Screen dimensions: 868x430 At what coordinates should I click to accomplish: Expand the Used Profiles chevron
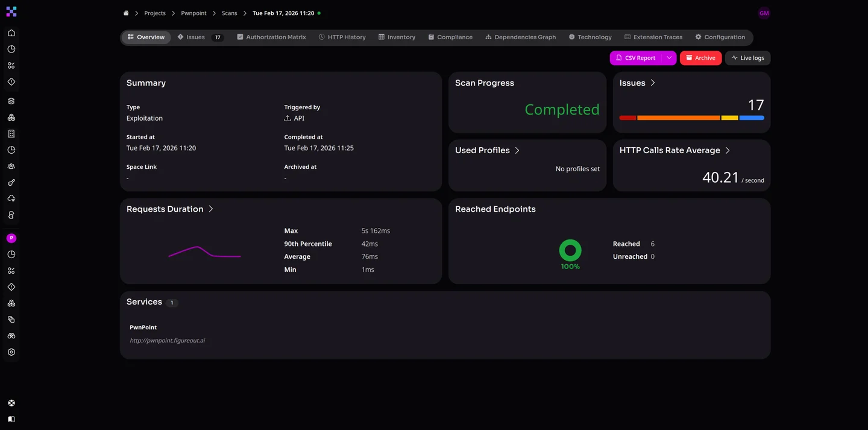pyautogui.click(x=517, y=151)
